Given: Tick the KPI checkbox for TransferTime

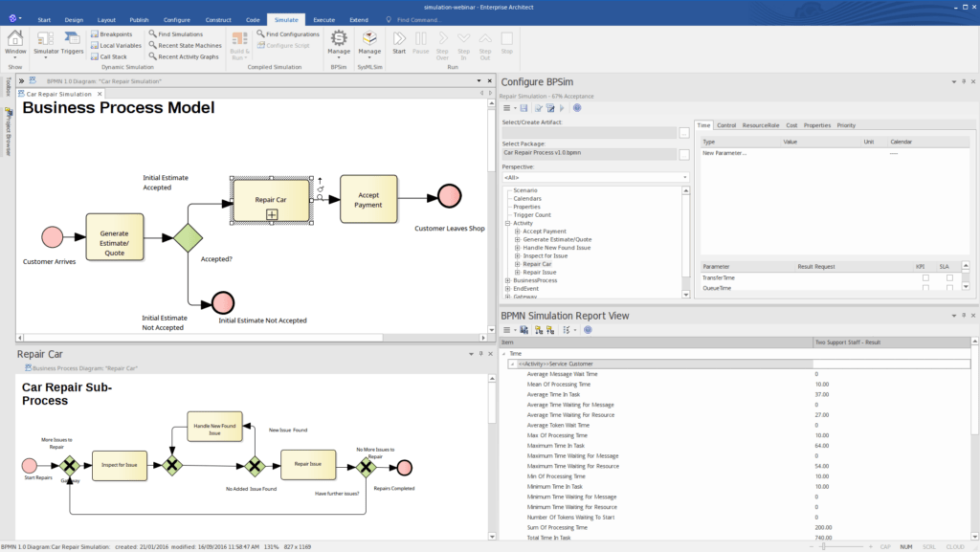Looking at the screenshot, I should [x=925, y=277].
